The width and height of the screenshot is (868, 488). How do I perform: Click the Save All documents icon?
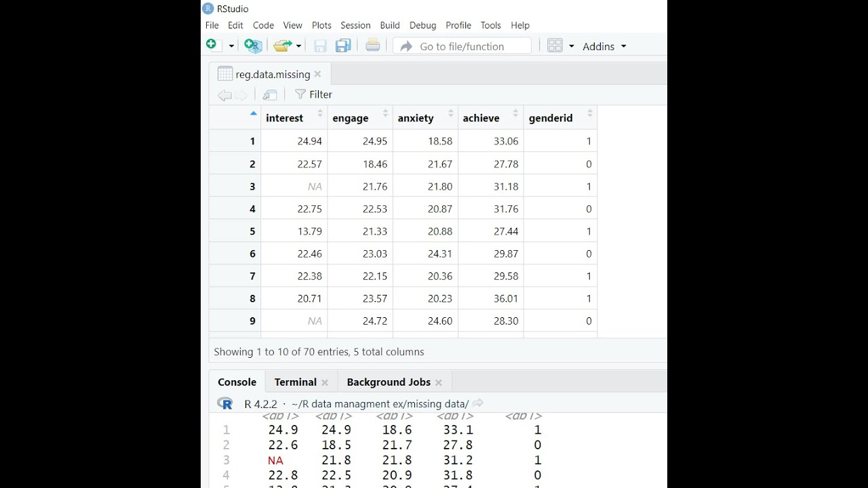pos(343,45)
